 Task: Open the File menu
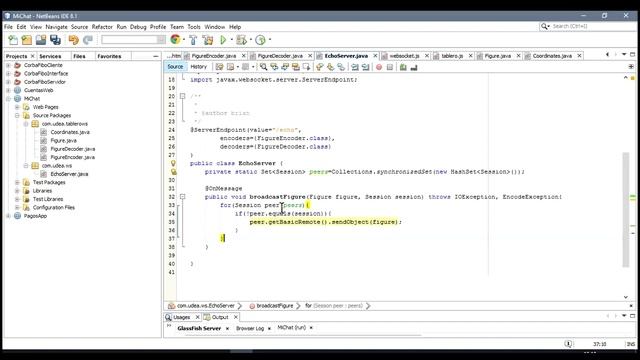8,27
